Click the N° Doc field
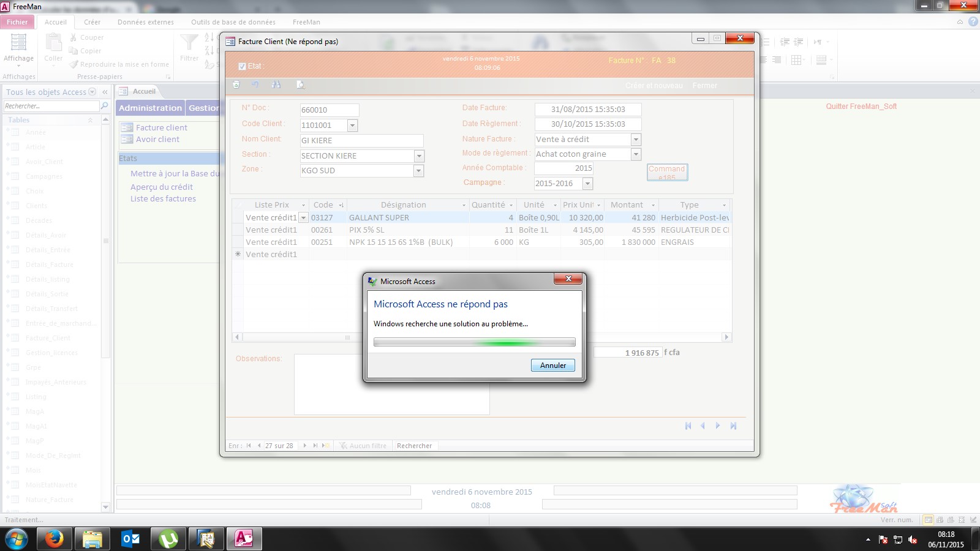Image resolution: width=980 pixels, height=551 pixels. click(x=330, y=110)
